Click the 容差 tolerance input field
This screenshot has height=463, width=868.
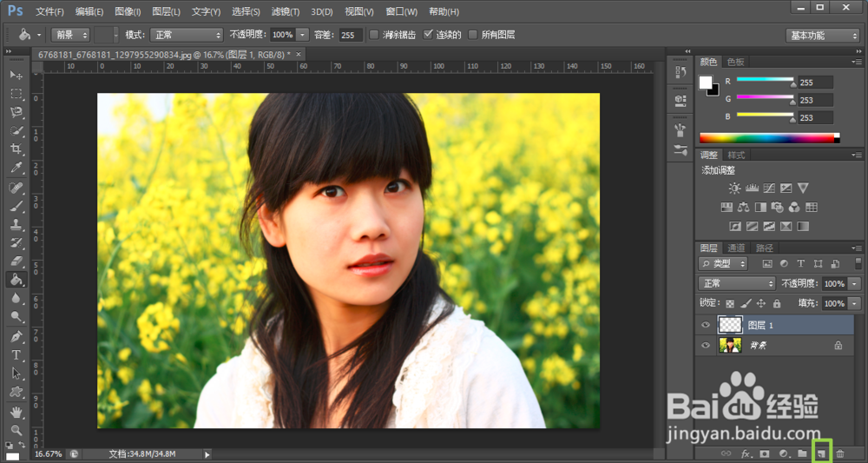[351, 35]
